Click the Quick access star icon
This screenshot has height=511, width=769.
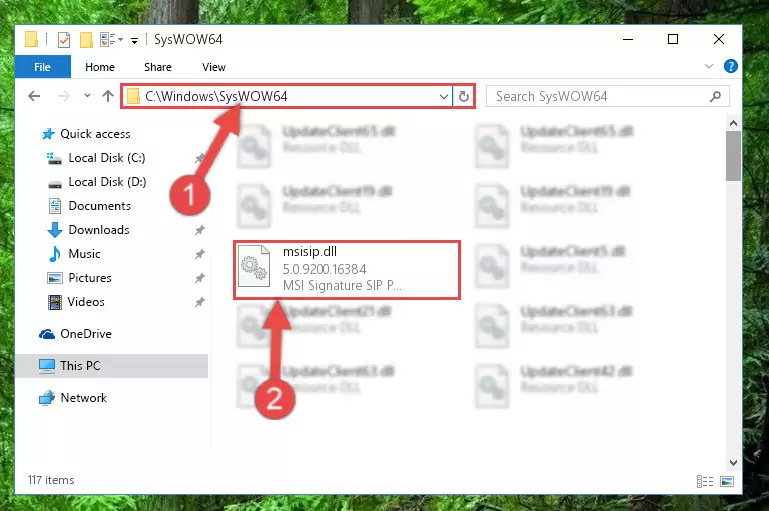pyautogui.click(x=48, y=134)
